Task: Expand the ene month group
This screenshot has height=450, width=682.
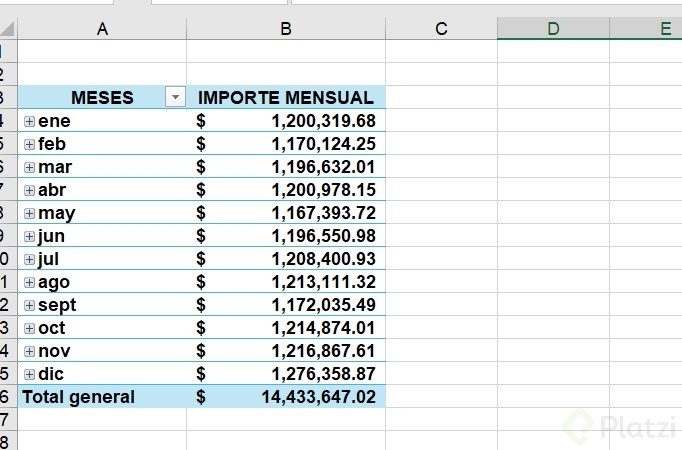Action: [29, 121]
